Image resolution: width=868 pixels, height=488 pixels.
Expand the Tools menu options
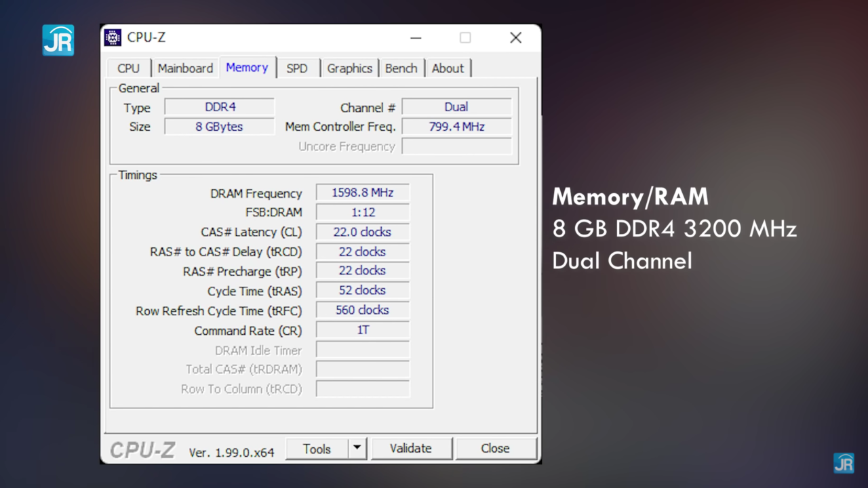[x=356, y=448]
